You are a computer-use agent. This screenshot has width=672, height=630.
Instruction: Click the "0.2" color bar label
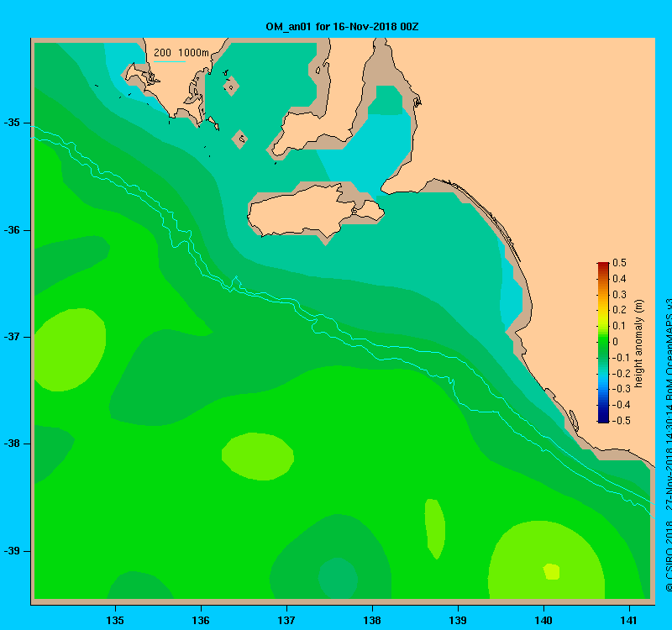pyautogui.click(x=619, y=310)
